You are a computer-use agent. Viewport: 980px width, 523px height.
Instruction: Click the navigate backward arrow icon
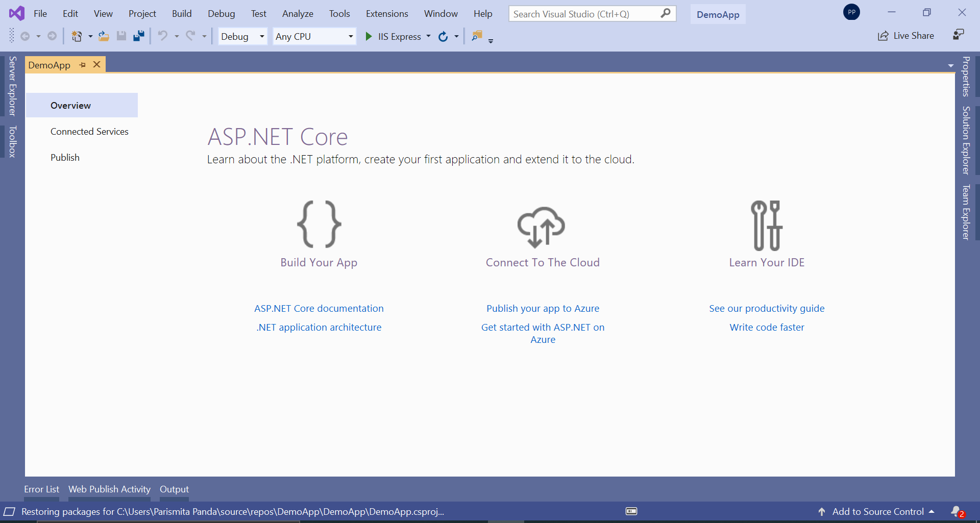tap(26, 36)
